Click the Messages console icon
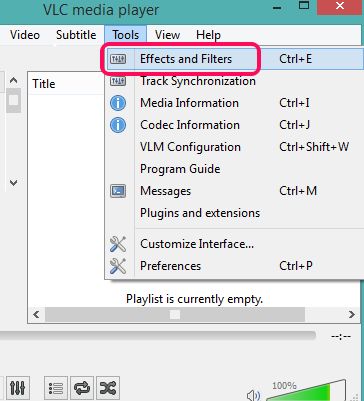 tap(118, 191)
